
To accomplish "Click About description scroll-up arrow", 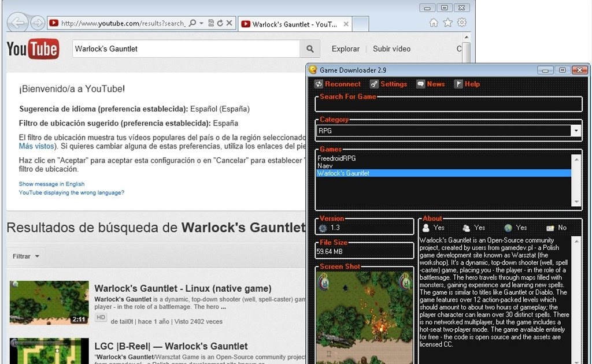I will (x=576, y=241).
